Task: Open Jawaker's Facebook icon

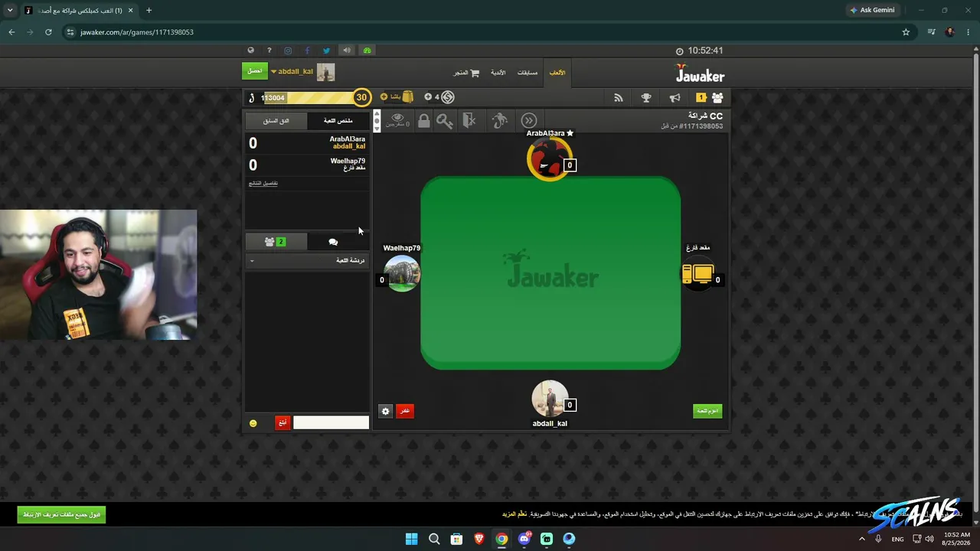Action: pyautogui.click(x=307, y=51)
